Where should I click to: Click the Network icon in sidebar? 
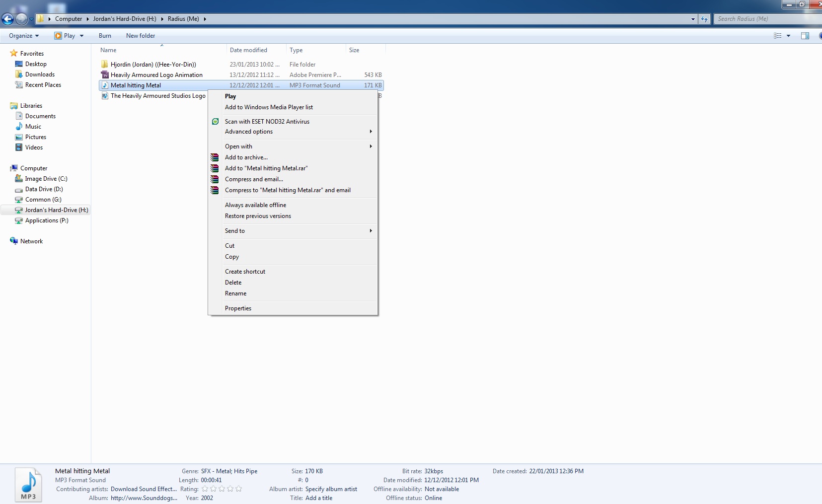pyautogui.click(x=14, y=241)
